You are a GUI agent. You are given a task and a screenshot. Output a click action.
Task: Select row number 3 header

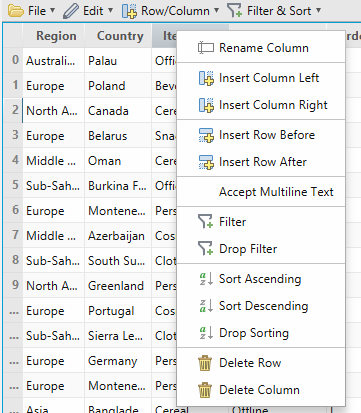[13, 135]
